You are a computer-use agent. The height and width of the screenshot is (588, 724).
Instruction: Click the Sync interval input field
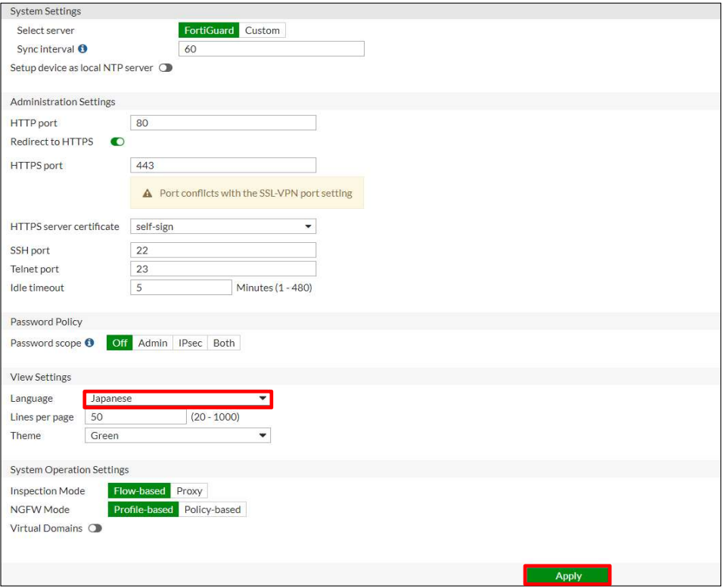[272, 49]
